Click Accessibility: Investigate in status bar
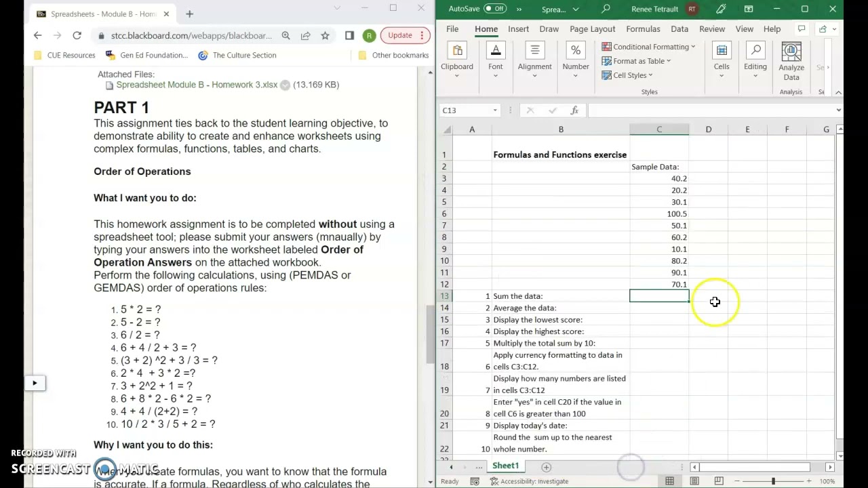 tap(529, 481)
